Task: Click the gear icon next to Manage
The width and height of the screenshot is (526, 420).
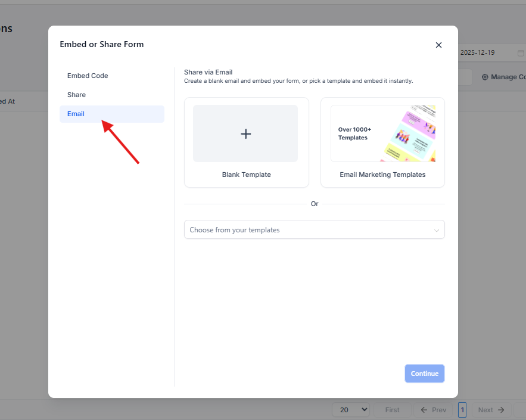Action: coord(485,77)
